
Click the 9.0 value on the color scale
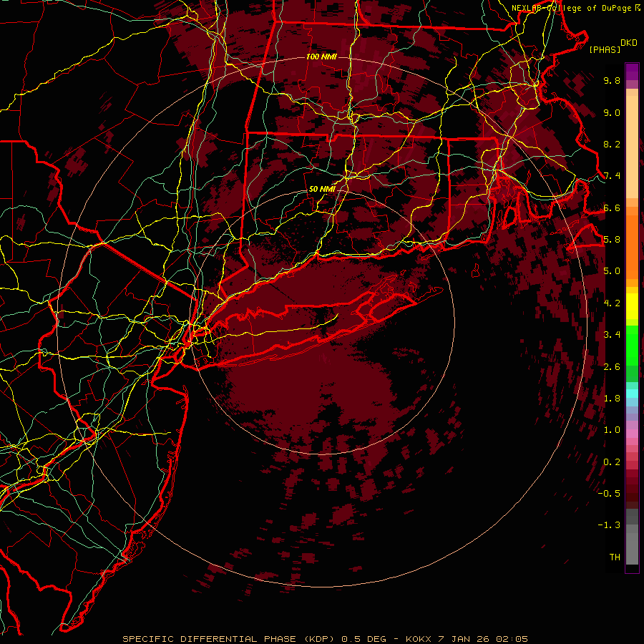[x=612, y=112]
